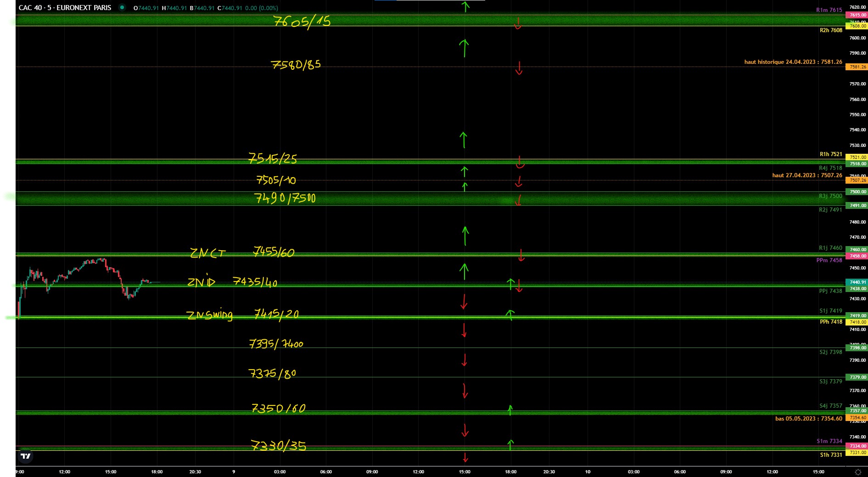Select the 7379.00 green price tag
This screenshot has width=868, height=477.
[857, 377]
